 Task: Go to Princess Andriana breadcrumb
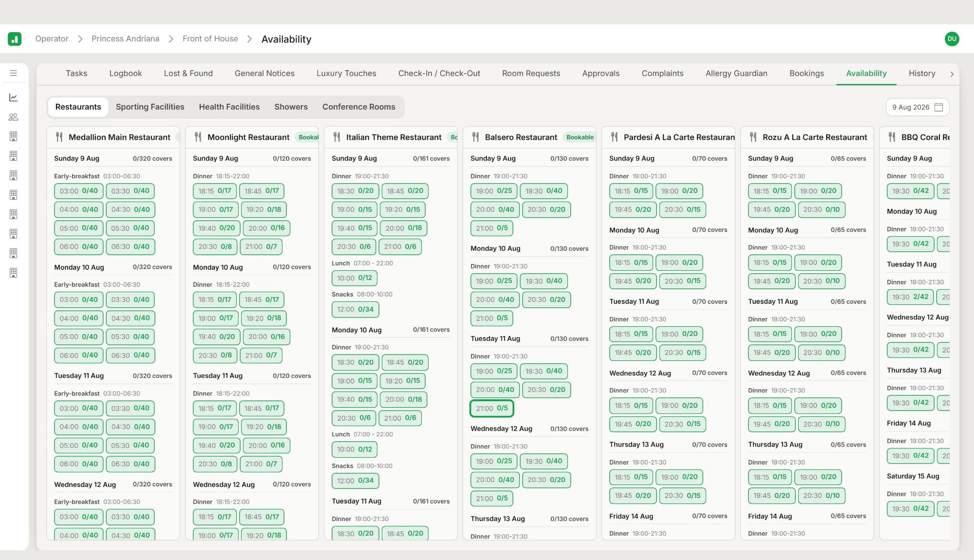coord(125,39)
